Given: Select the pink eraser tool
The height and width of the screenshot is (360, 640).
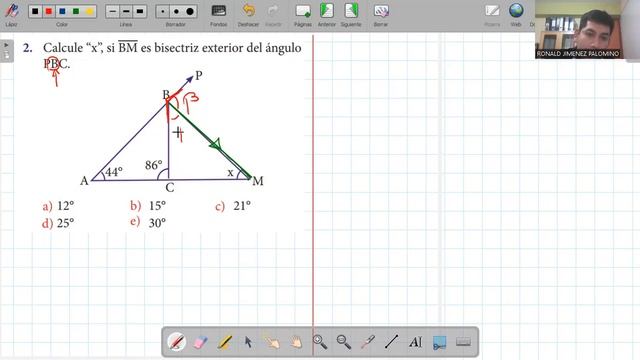Looking at the screenshot, I should (200, 342).
